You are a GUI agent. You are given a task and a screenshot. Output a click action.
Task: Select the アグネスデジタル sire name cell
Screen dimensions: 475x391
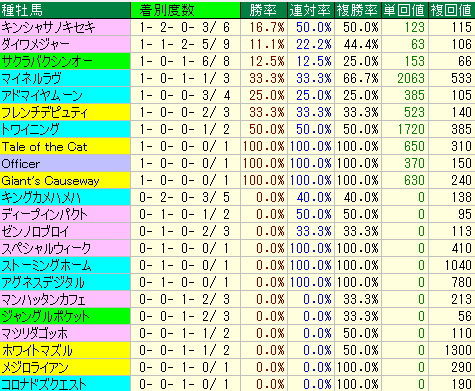65,282
